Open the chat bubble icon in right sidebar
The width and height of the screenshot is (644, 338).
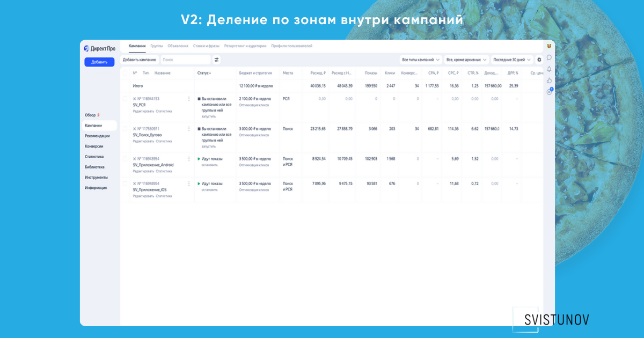(549, 57)
